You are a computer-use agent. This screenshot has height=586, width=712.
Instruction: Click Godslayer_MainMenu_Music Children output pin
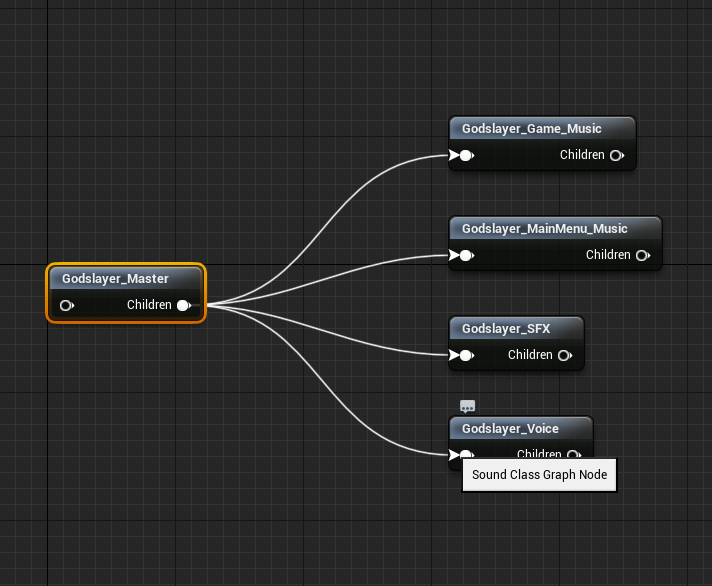click(643, 256)
